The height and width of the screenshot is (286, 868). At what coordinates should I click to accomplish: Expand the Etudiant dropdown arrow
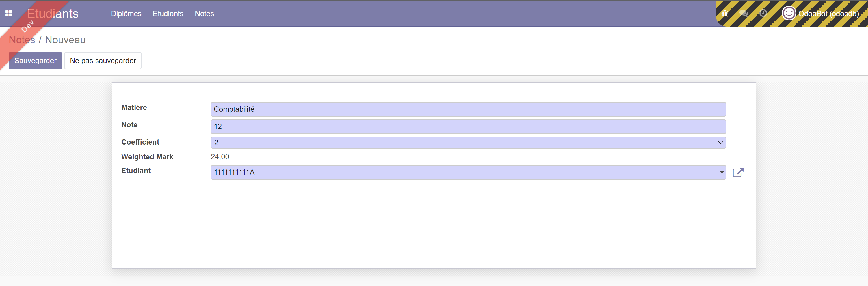click(x=721, y=172)
